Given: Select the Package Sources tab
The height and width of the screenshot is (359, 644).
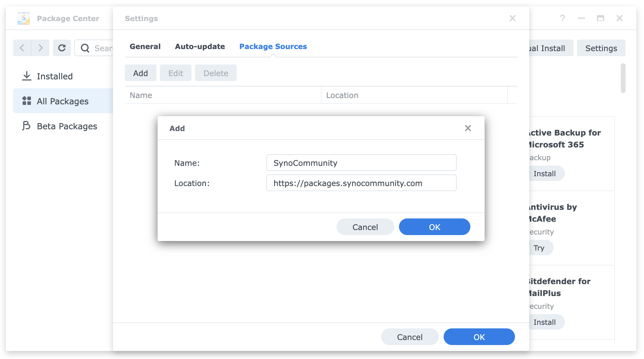Looking at the screenshot, I should [x=273, y=46].
